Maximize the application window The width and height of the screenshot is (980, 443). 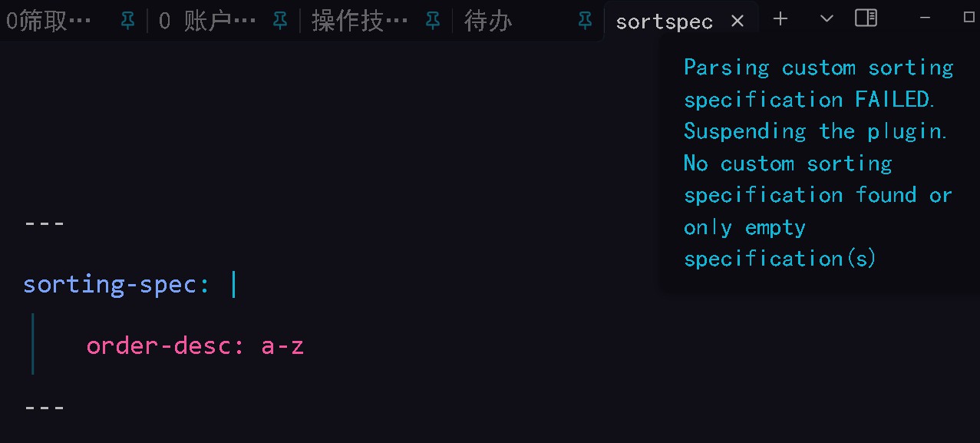coord(968,18)
